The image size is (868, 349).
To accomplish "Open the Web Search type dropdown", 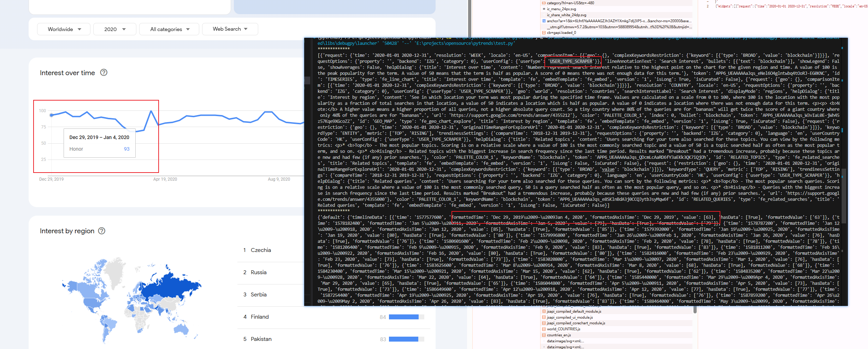I will coord(230,29).
